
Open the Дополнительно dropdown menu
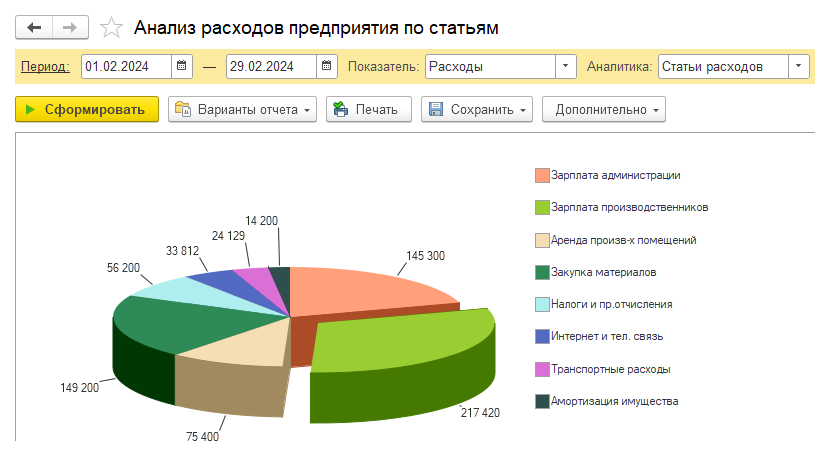tap(603, 109)
